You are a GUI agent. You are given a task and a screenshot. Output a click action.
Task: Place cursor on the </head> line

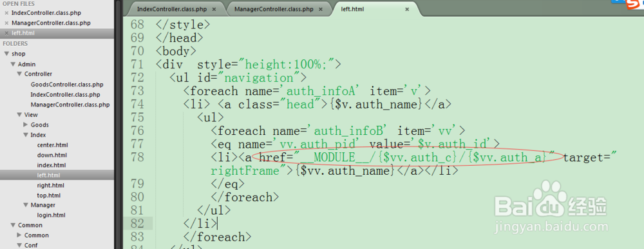coord(180,38)
